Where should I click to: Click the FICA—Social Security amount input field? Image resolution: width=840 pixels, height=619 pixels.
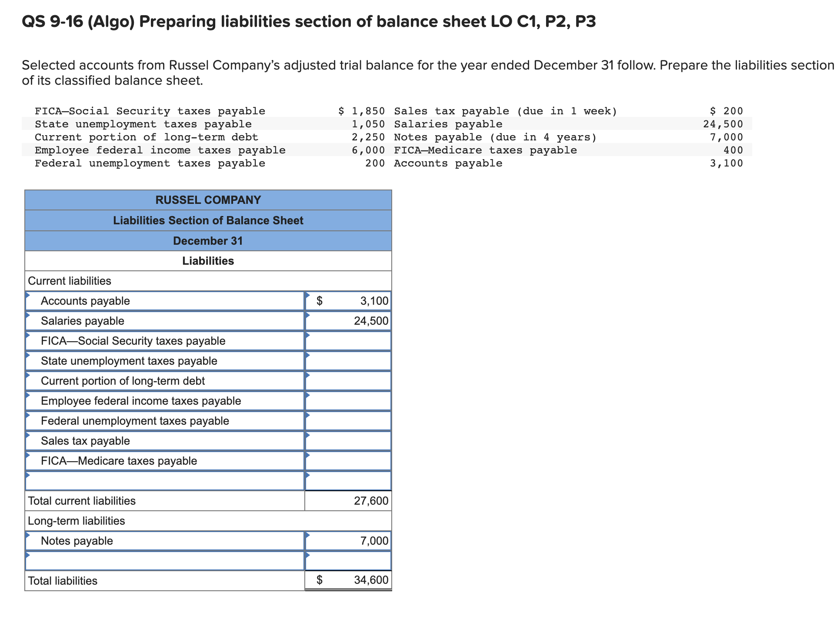pyautogui.click(x=348, y=341)
